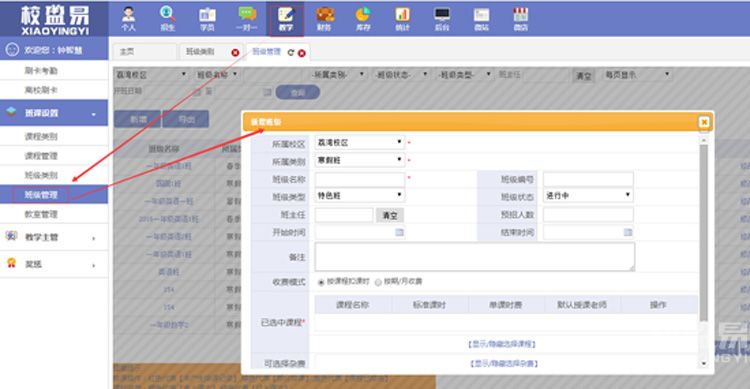Click the 班级名称 input field
Screen dimensions: 750x389
pyautogui.click(x=360, y=179)
